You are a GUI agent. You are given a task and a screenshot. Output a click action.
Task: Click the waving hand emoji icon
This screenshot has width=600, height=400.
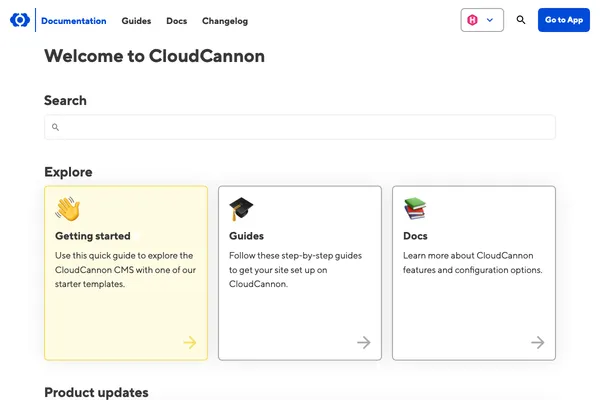[68, 209]
